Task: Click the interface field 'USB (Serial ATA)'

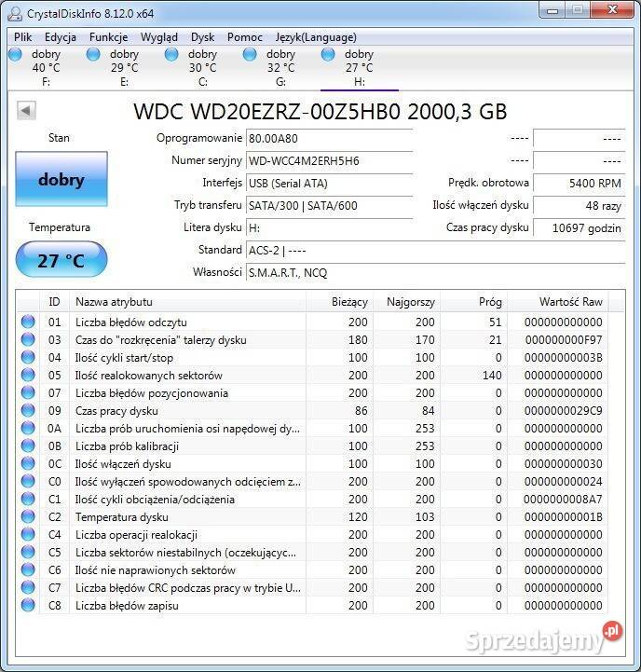Action: click(330, 183)
